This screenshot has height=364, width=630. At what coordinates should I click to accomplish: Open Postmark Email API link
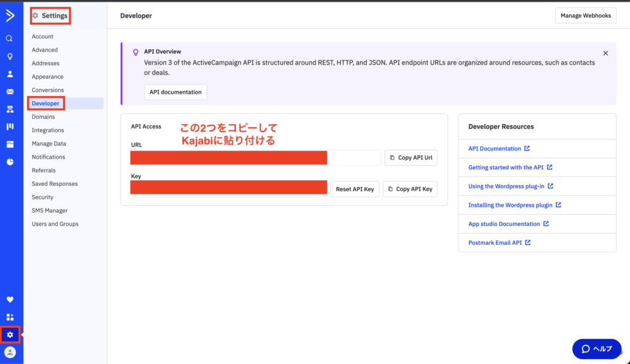(x=495, y=243)
